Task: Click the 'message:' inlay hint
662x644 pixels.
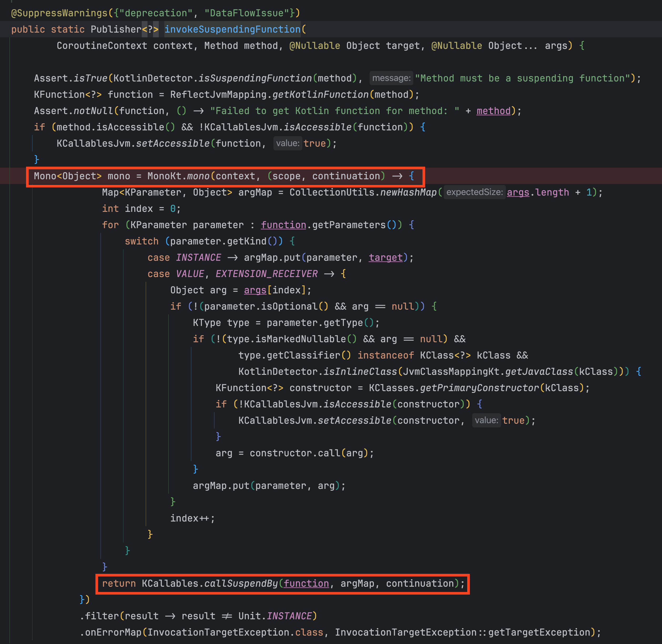Action: click(x=391, y=78)
